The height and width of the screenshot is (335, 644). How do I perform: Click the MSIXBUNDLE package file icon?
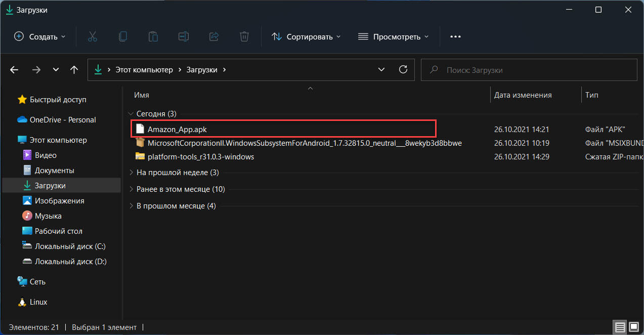click(140, 143)
